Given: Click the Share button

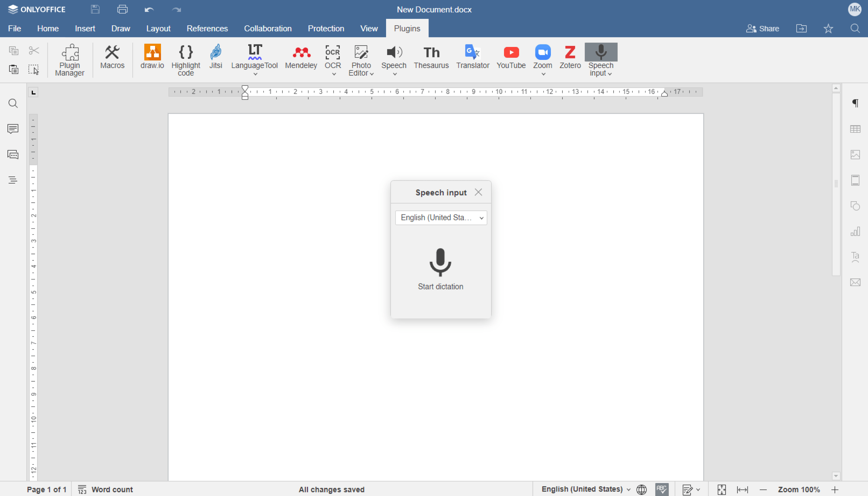Looking at the screenshot, I should tap(762, 28).
